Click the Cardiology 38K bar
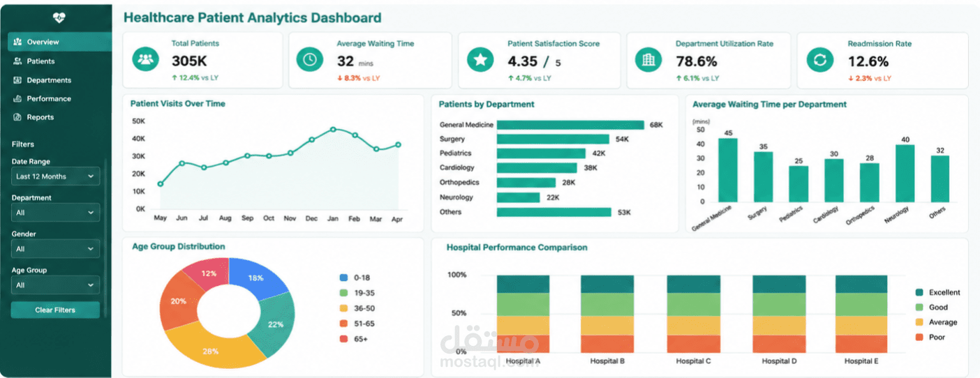Viewport: 980px width, 378px height. (537, 168)
